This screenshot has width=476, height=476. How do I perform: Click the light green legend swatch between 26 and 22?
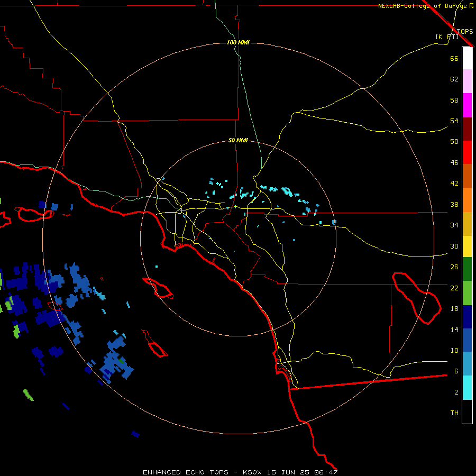click(x=467, y=292)
